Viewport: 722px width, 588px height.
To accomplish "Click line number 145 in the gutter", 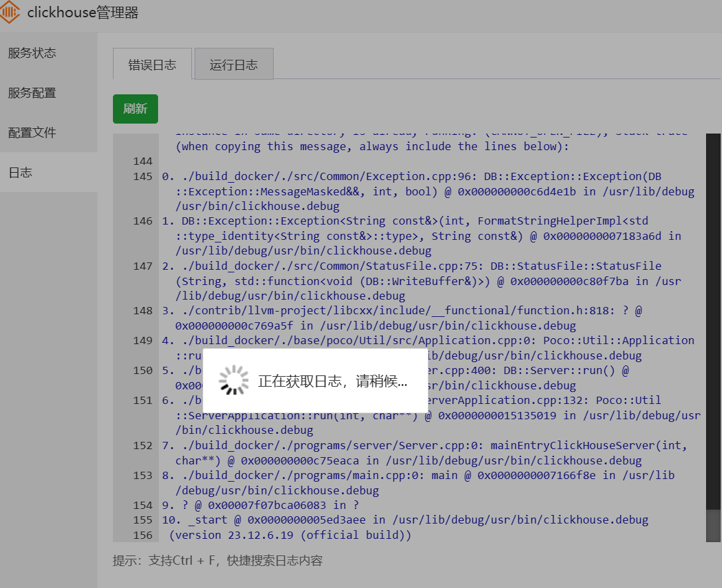I will coord(143,176).
